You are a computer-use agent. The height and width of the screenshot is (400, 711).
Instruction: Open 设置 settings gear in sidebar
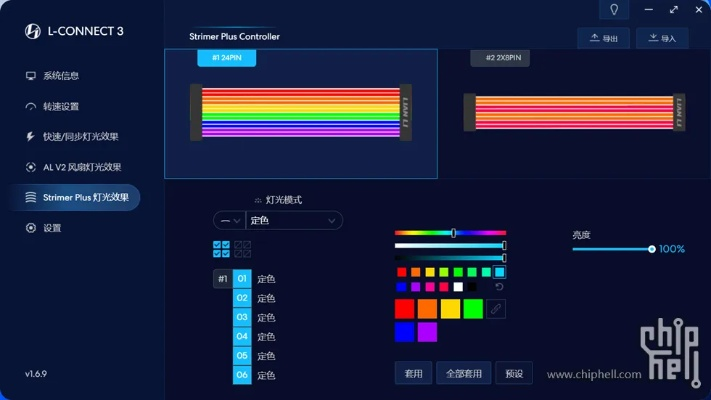click(x=51, y=228)
